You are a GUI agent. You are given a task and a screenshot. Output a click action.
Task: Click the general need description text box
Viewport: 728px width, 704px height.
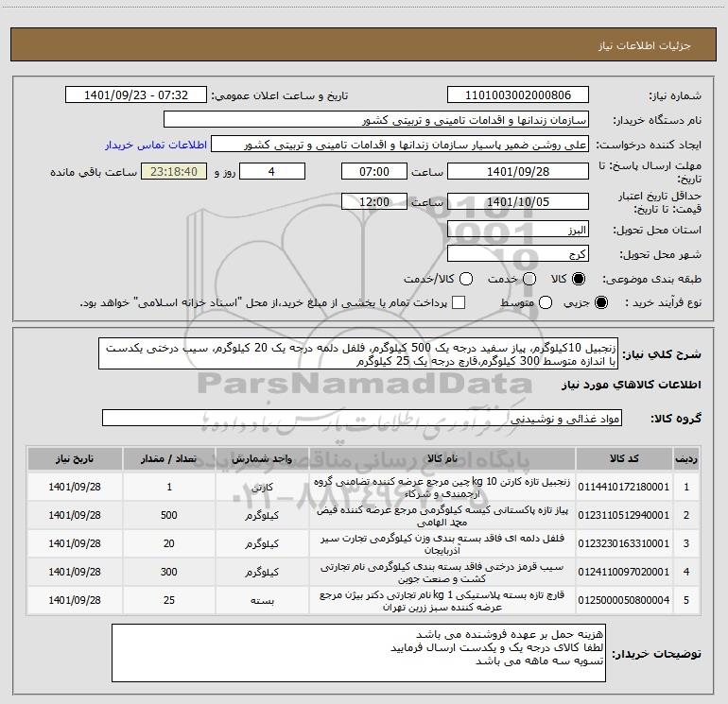(358, 354)
